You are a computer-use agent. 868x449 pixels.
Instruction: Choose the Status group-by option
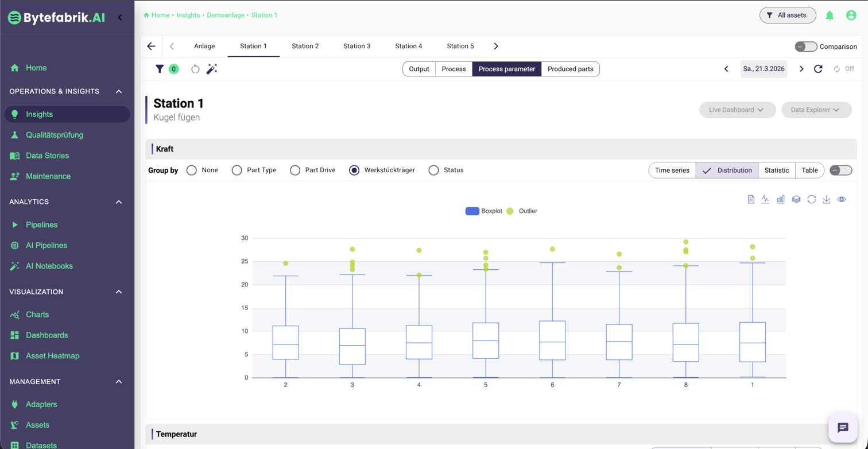pos(433,171)
